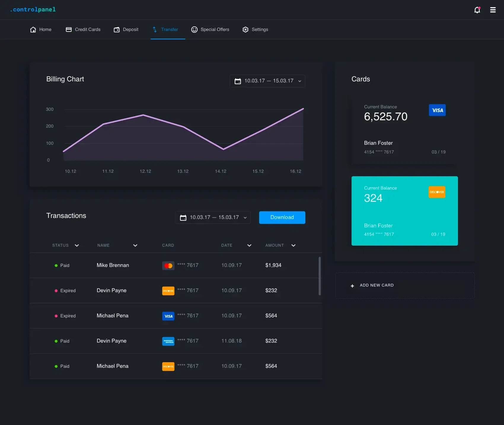Click American Express icon in transactions
The image size is (504, 425).
[168, 341]
